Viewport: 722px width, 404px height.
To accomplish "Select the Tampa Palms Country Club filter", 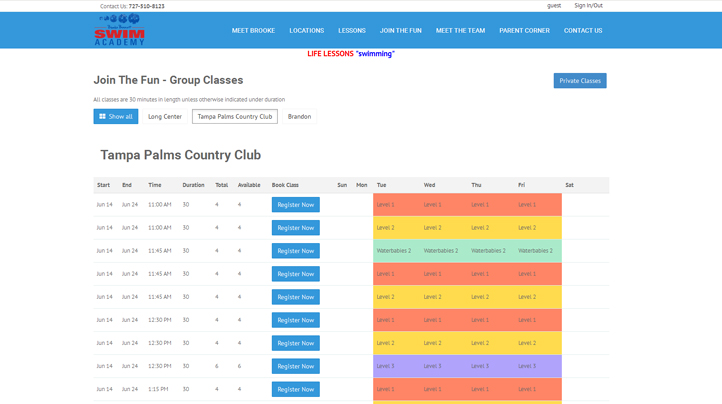I will (x=235, y=117).
